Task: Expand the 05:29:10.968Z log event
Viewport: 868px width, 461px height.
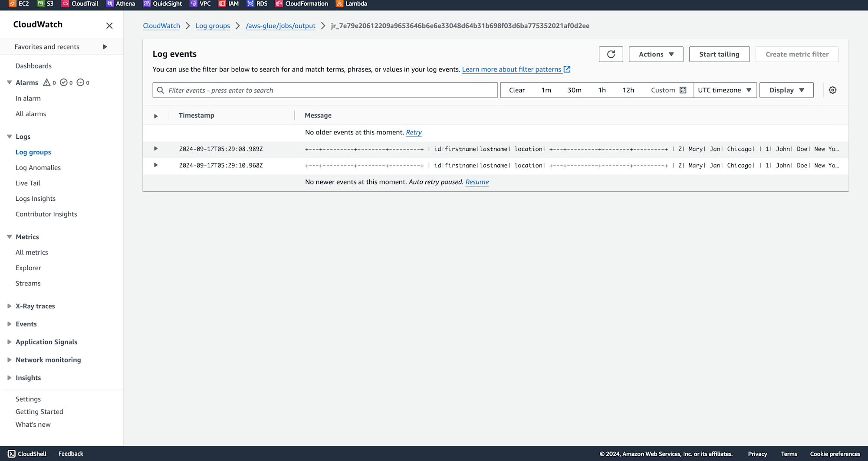Action: (156, 165)
